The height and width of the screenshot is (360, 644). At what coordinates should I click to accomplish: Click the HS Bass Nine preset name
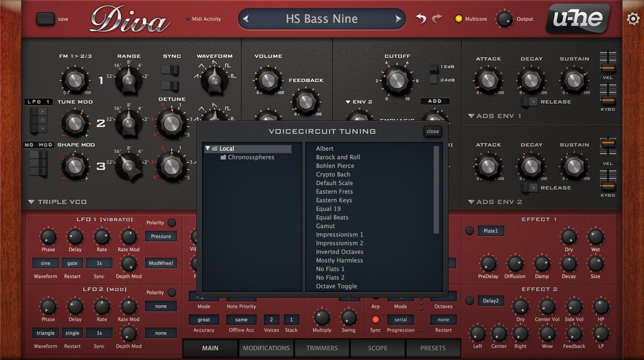(x=321, y=19)
